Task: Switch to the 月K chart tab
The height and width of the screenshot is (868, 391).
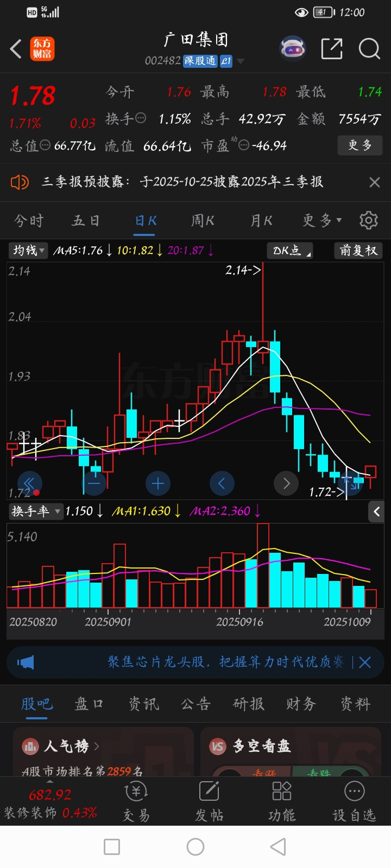Action: (x=261, y=221)
